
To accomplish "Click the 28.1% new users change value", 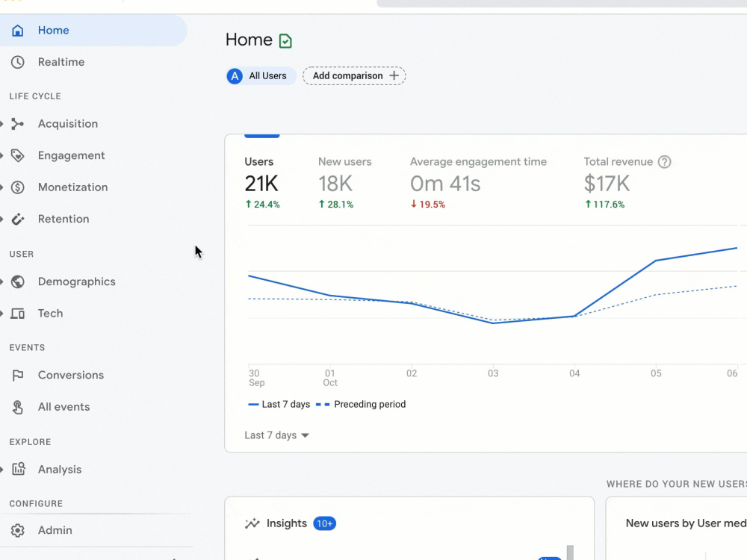I will (x=336, y=205).
